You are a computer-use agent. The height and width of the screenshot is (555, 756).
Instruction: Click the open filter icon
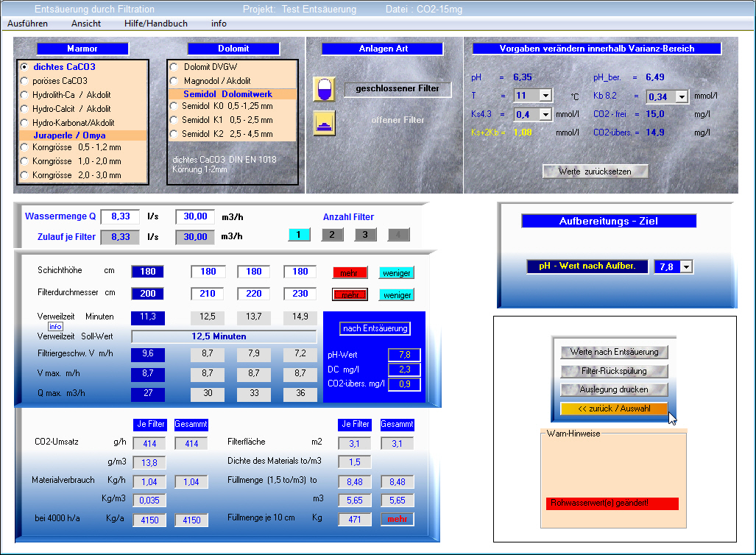pyautogui.click(x=324, y=121)
